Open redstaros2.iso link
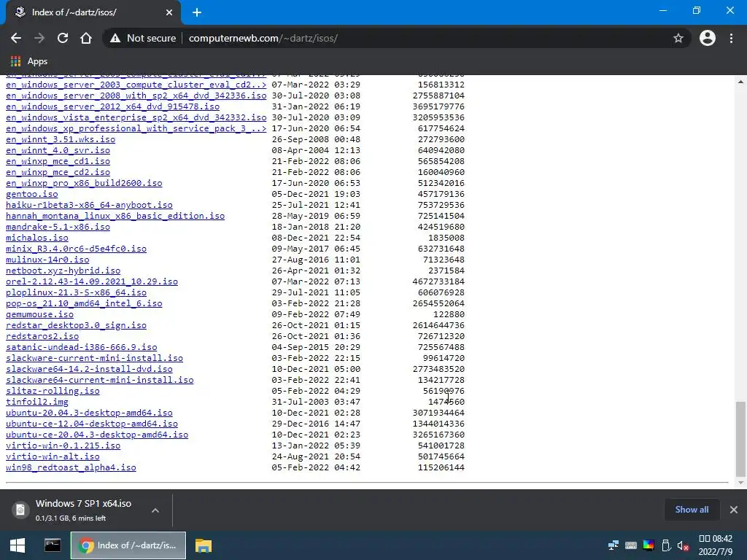The height and width of the screenshot is (560, 747). click(42, 337)
